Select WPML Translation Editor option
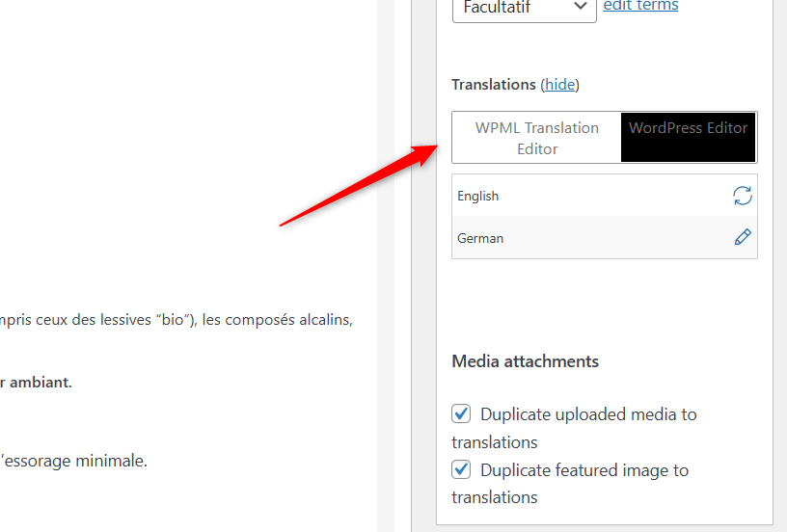The height and width of the screenshot is (532, 787). (x=536, y=138)
